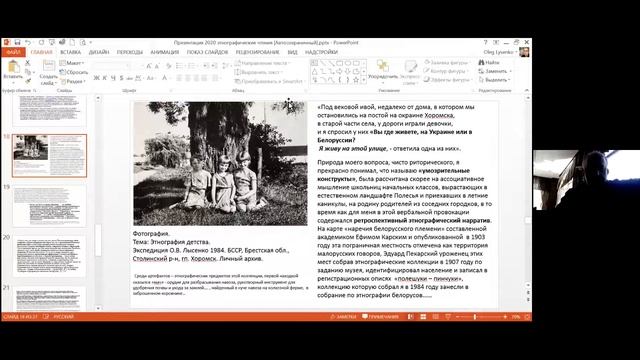Toggle text shadow (S) formatting

click(121, 78)
